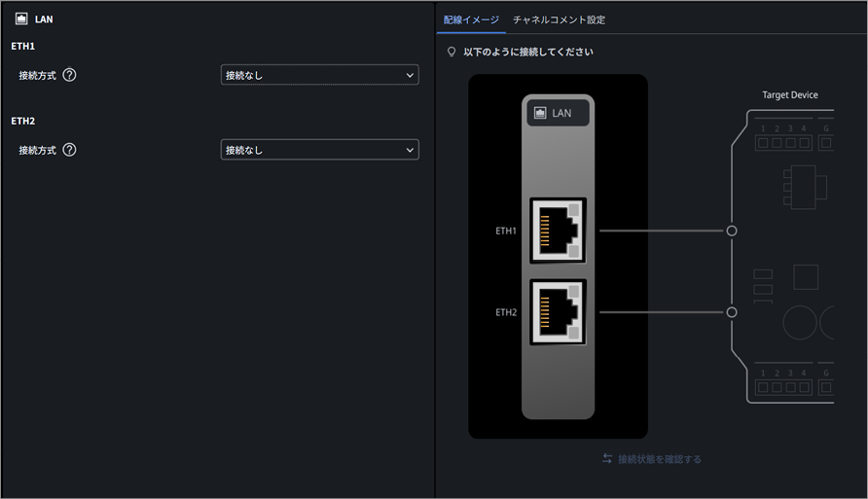Click the Target Device label
868x499 pixels.
(790, 94)
